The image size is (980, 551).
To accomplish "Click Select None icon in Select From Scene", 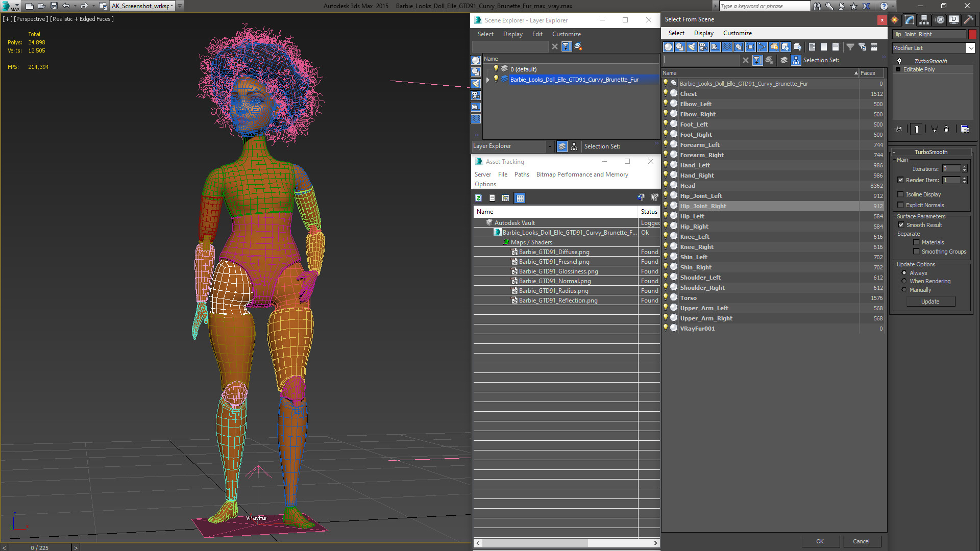I will 824,47.
